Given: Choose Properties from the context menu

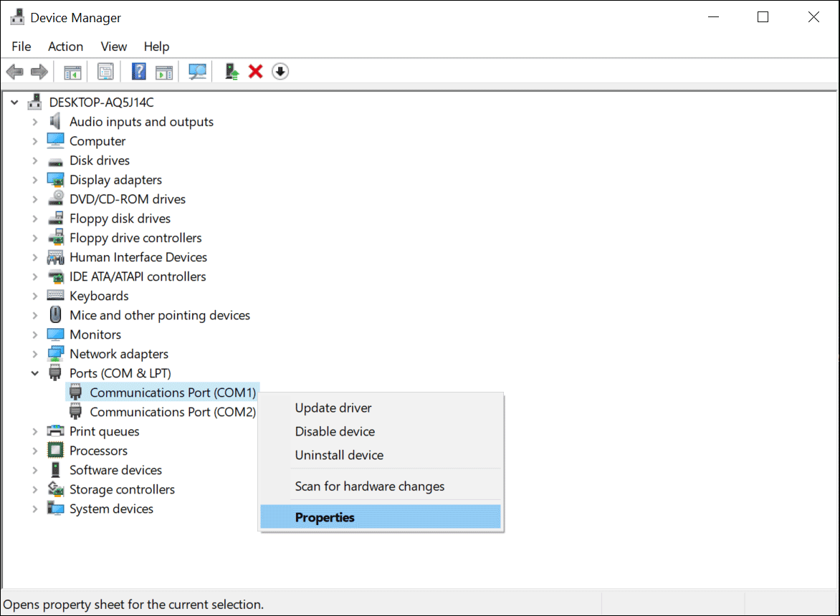Looking at the screenshot, I should point(325,516).
